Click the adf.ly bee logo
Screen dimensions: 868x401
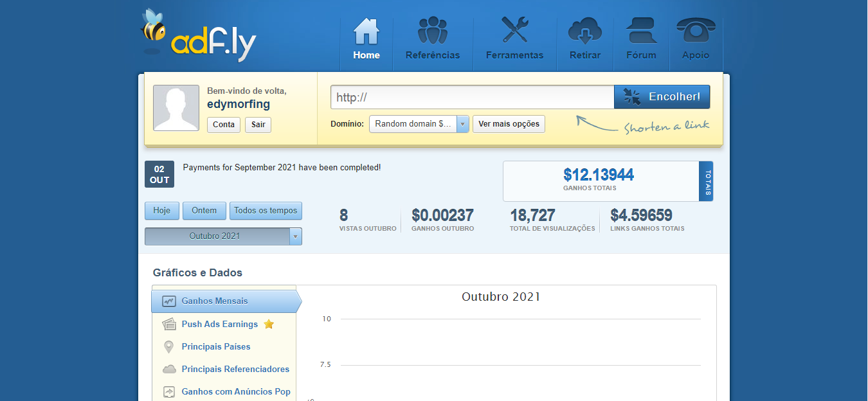(198, 35)
